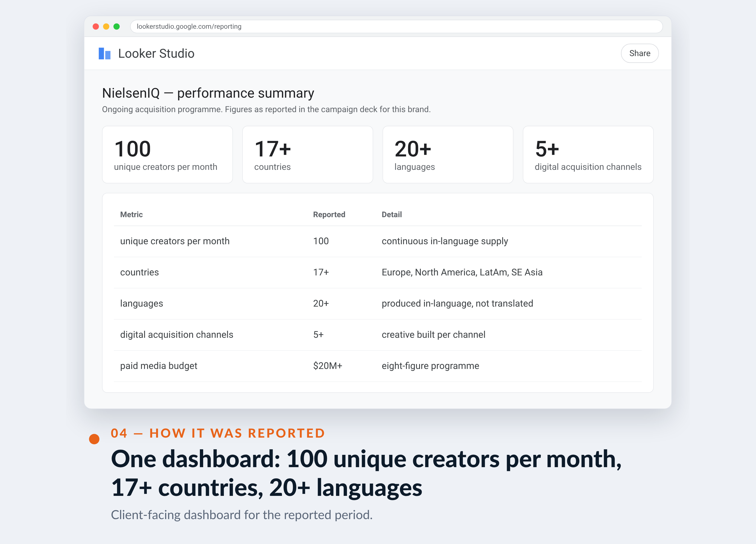Click the lookerstudio.google.com/reporting address bar
Image resolution: width=756 pixels, height=544 pixels.
(x=396, y=26)
